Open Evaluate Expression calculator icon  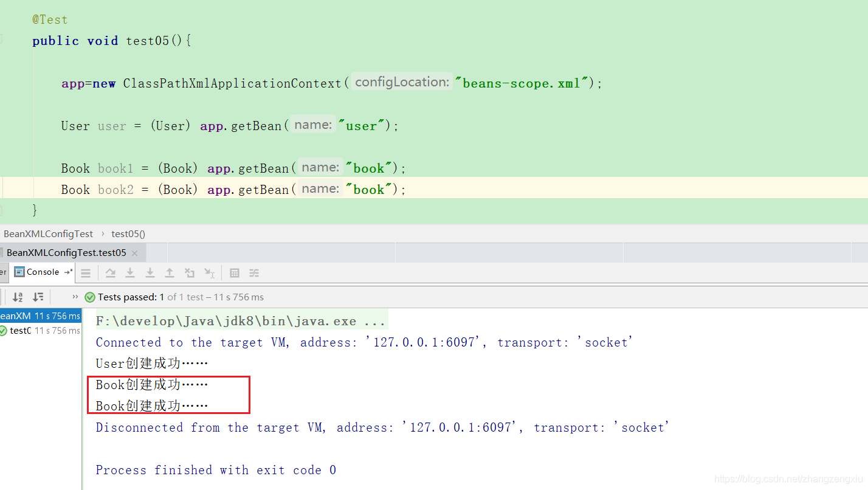235,273
